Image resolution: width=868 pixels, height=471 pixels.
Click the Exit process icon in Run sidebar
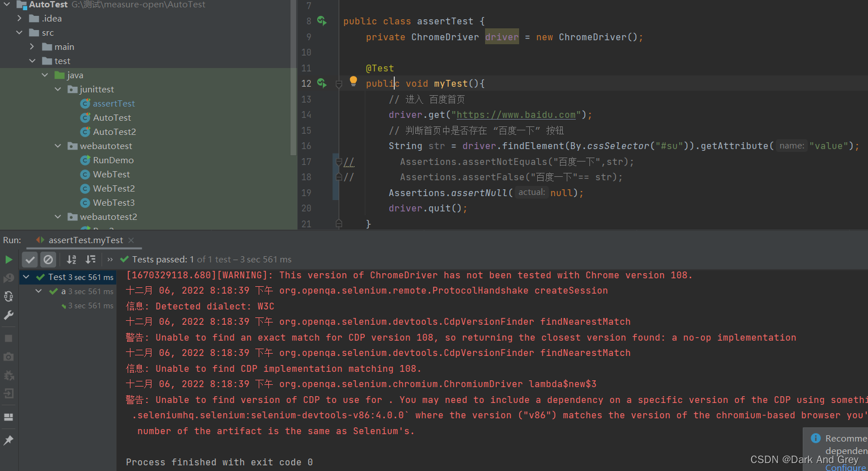[x=9, y=393]
